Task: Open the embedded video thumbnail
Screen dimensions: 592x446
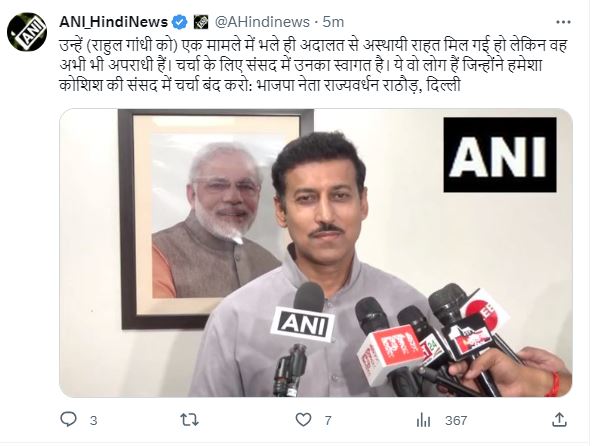Action: (x=316, y=253)
